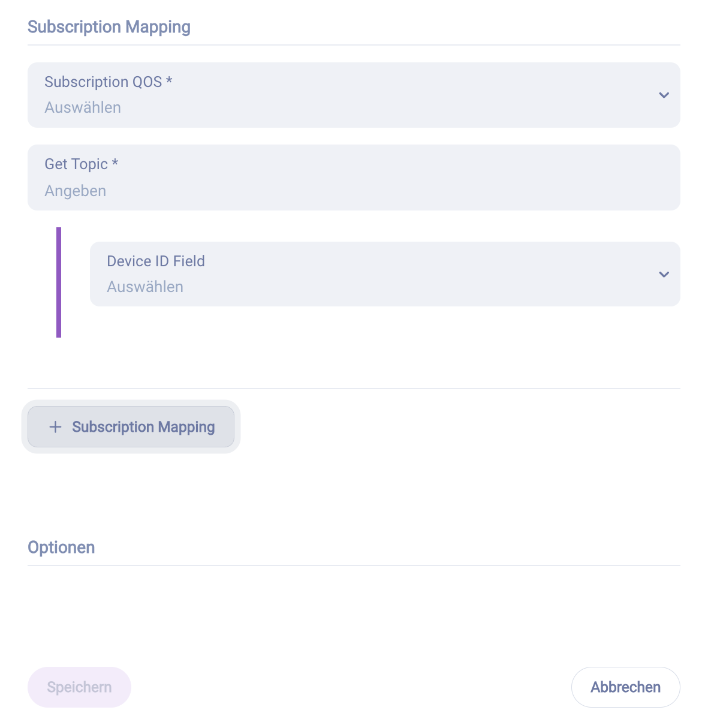This screenshot has height=728, width=717.
Task: Click inside the Get Topic input field
Action: (354, 178)
